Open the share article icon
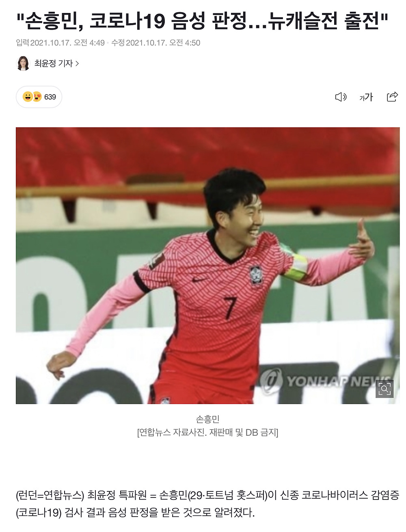 pos(392,97)
